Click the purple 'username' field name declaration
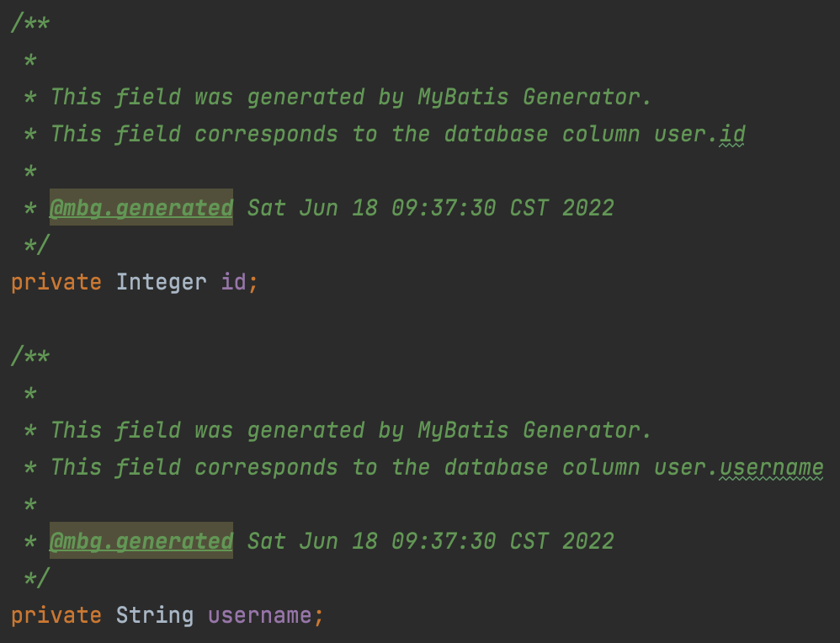The width and height of the screenshot is (840, 643). [259, 615]
